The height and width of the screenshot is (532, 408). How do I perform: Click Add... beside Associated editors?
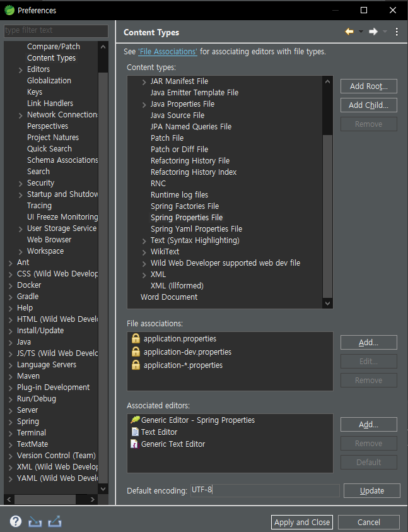point(369,425)
